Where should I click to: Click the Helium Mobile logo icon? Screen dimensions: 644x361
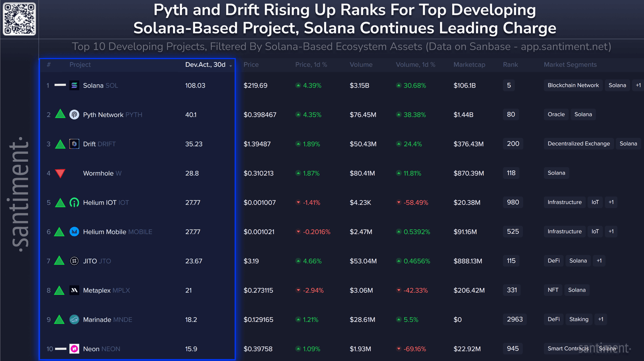[74, 231]
